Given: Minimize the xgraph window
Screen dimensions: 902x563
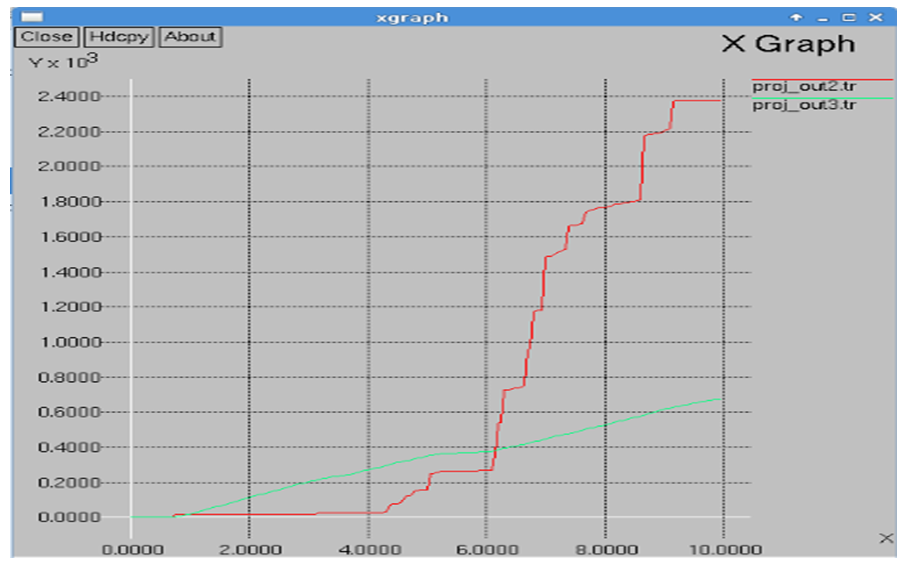Looking at the screenshot, I should tap(823, 18).
